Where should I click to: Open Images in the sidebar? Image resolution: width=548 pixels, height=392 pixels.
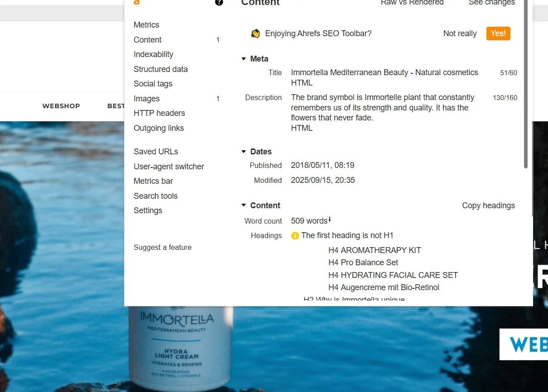point(147,99)
